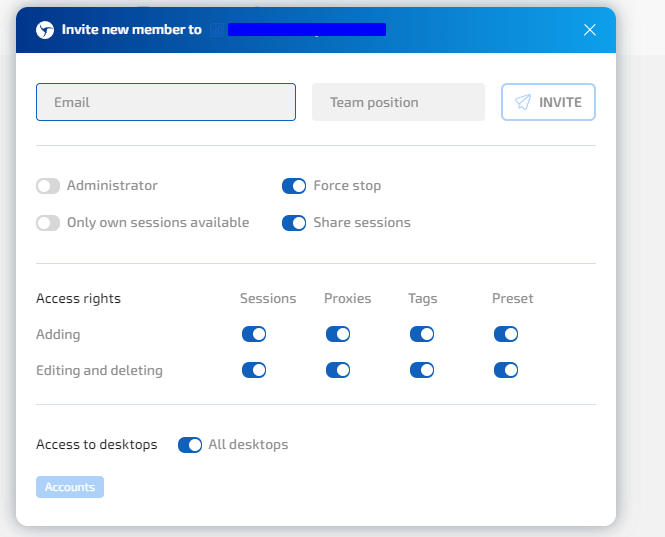Click the app logo in dialog header
Viewport: 665px width, 537px height.
pos(45,30)
